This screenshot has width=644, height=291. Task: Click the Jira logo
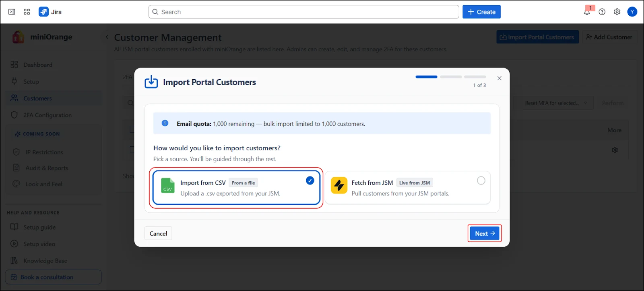(x=50, y=12)
